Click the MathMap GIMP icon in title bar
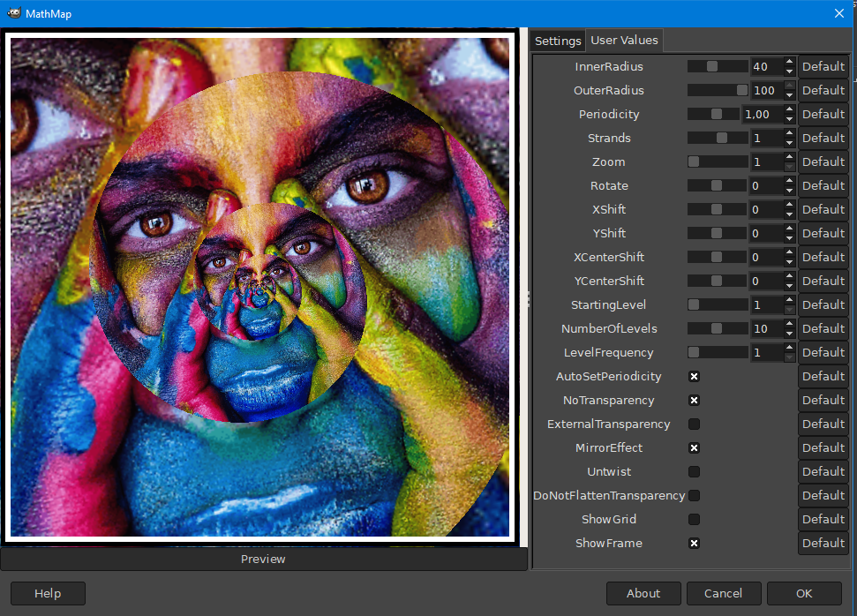This screenshot has height=616, width=857. 14,13
